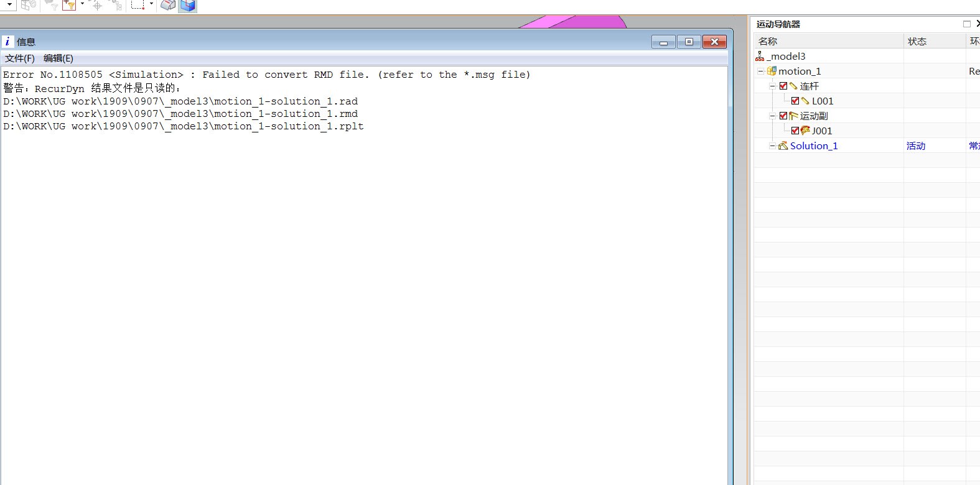
Task: Click the motion_1-solution_1.rmd path line
Action: (x=180, y=114)
